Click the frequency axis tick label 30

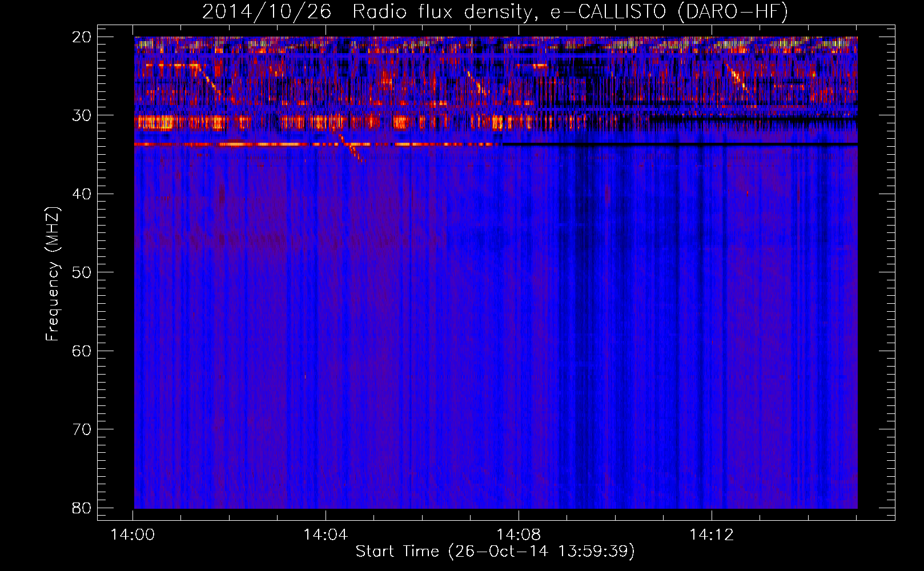82,115
